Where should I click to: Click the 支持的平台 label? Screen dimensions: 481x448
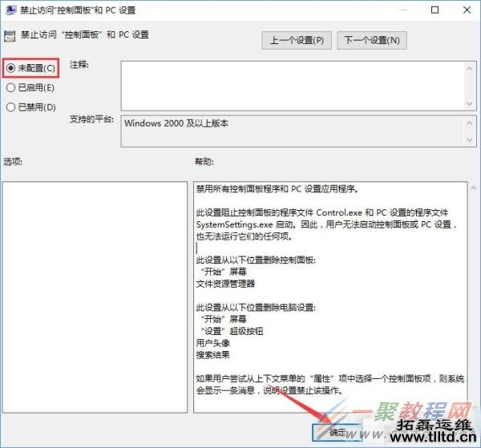pyautogui.click(x=91, y=119)
